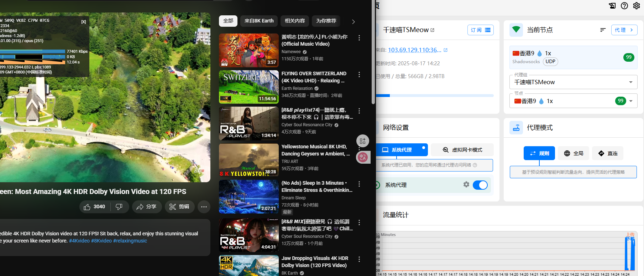
Task: Click the 分享 share button
Action: (147, 207)
